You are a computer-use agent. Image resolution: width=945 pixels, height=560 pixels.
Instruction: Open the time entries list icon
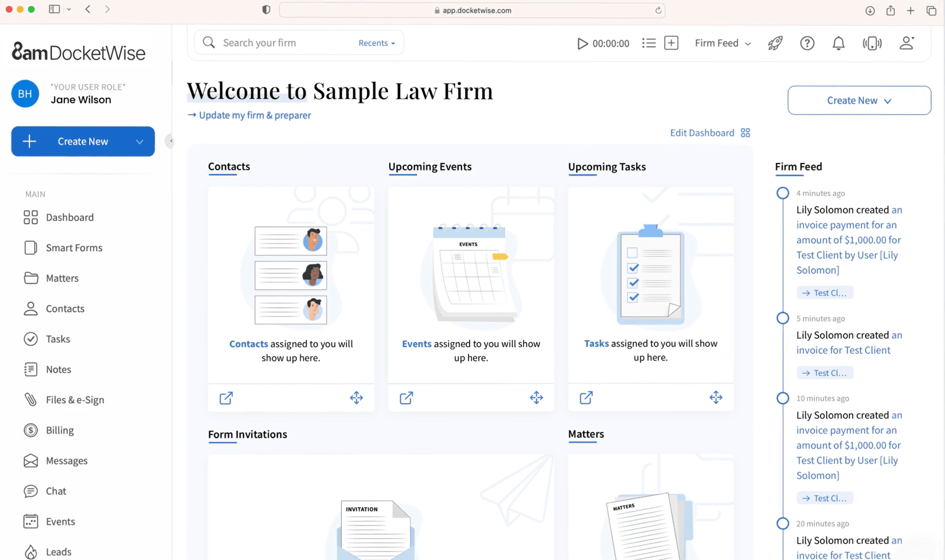pyautogui.click(x=649, y=43)
